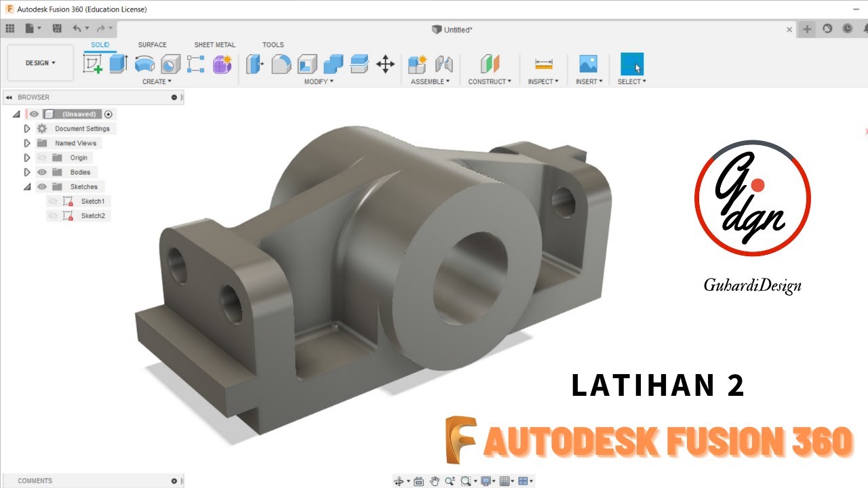Screen dimensions: 868x488
Task: Activate the Move/Copy tool
Action: pos(385,64)
